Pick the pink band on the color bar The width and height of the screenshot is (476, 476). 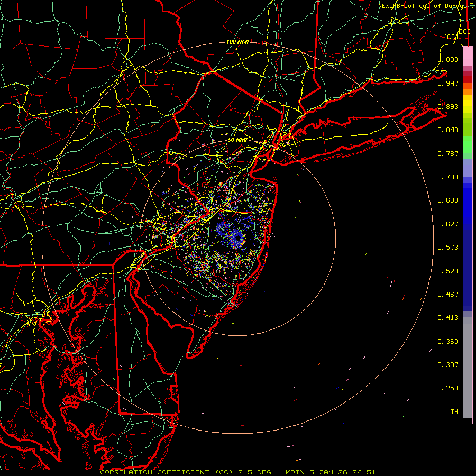pyautogui.click(x=467, y=57)
